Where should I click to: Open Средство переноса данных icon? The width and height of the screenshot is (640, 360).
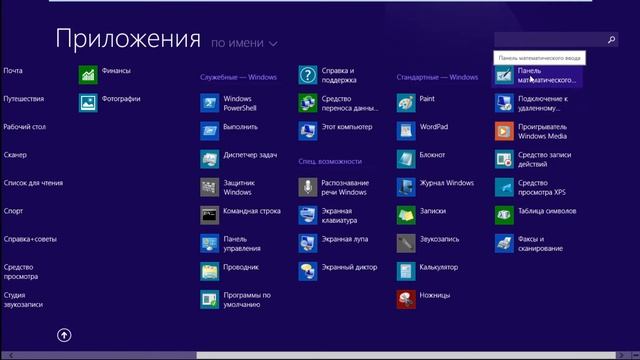coord(308,103)
